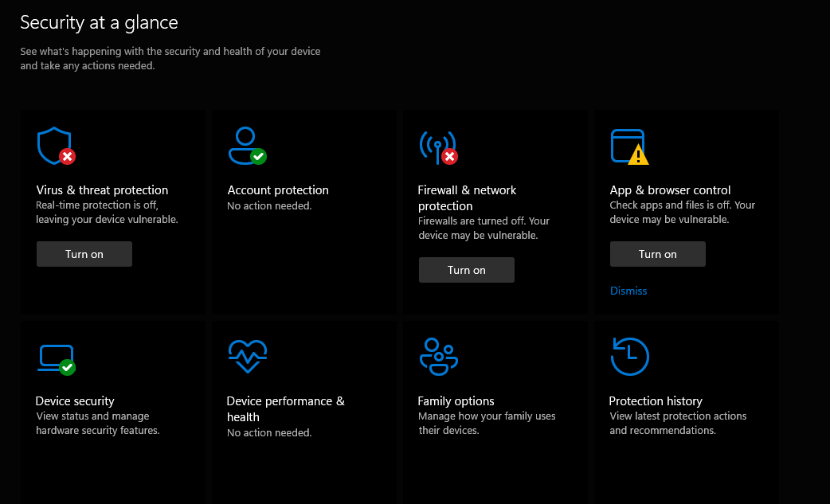
Task: Open the App & browser control window icon
Action: pos(628,147)
